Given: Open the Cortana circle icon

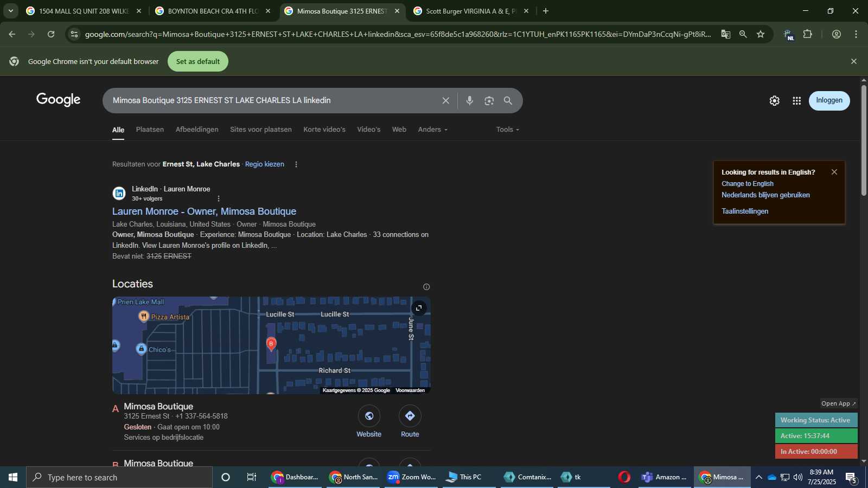Looking at the screenshot, I should (226, 477).
